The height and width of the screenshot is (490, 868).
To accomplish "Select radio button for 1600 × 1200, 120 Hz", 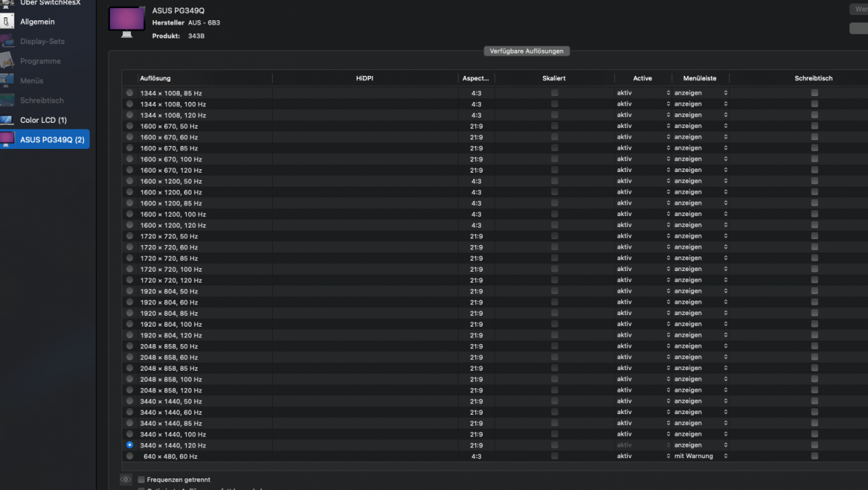I will 129,225.
